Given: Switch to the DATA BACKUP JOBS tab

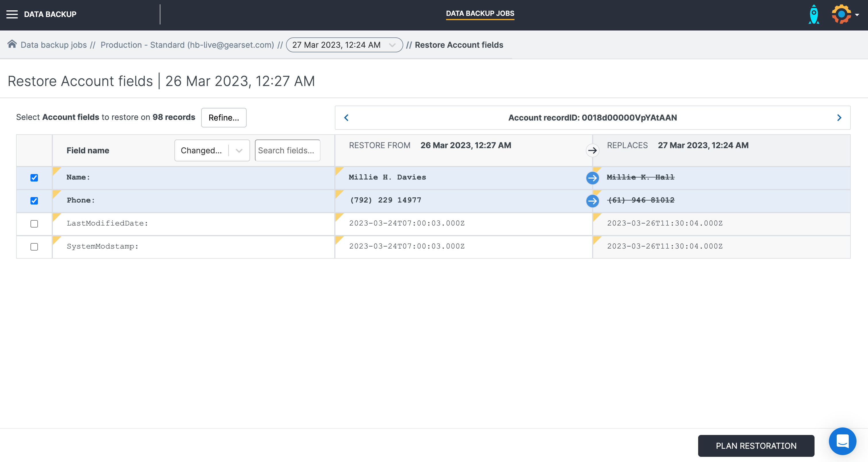Looking at the screenshot, I should (480, 14).
